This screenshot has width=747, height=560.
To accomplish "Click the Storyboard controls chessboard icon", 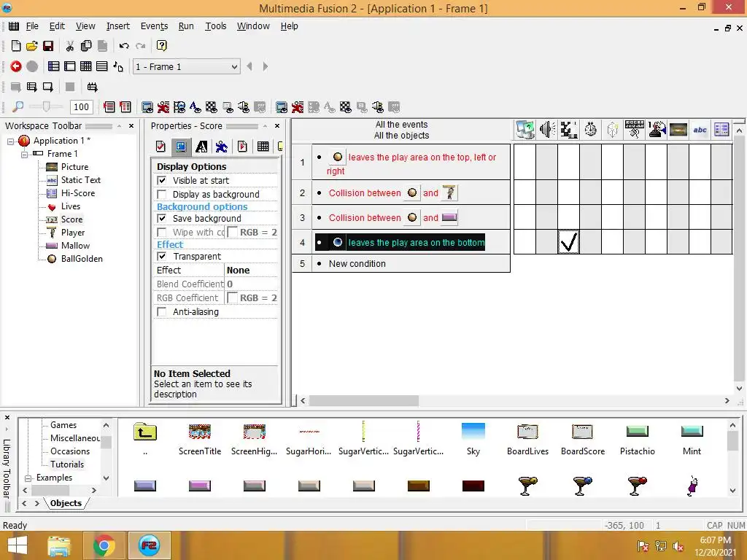I will click(569, 130).
